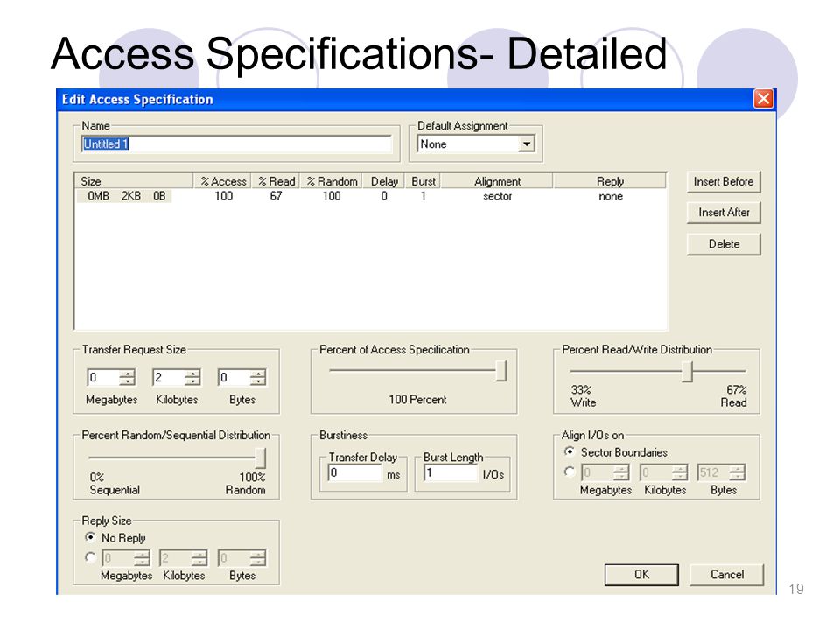The height and width of the screenshot is (630, 840).
Task: Click Transfer Request Size Kilobytes field
Action: [168, 378]
